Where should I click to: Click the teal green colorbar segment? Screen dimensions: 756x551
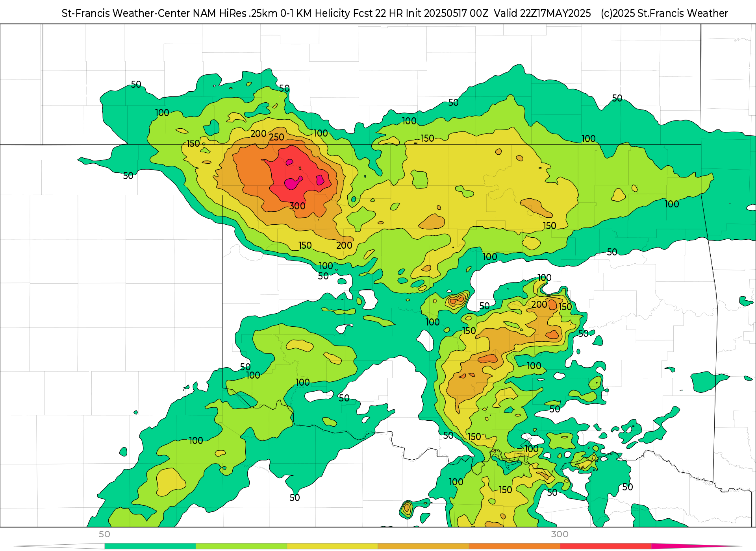coord(150,546)
